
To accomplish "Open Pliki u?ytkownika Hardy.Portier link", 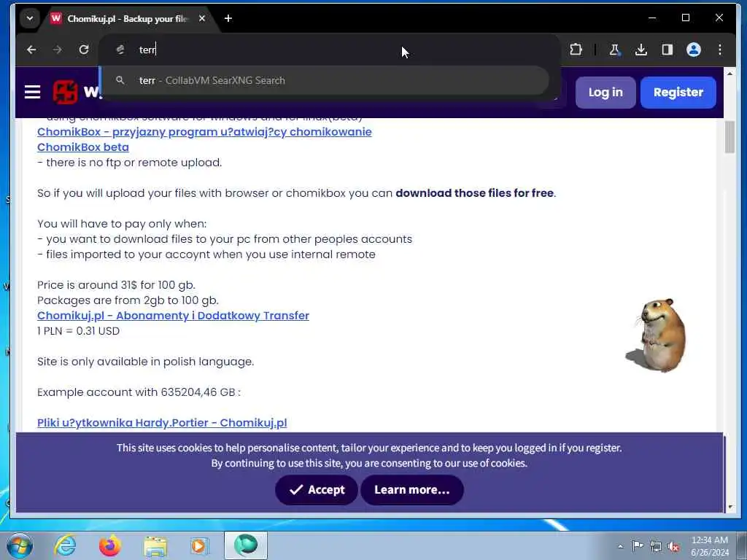I will (x=162, y=423).
